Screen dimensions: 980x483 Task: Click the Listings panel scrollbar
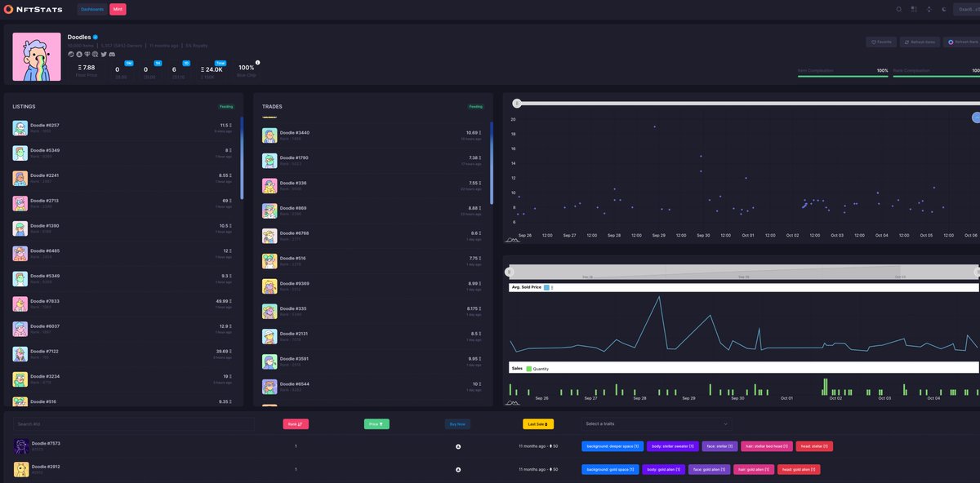242,158
